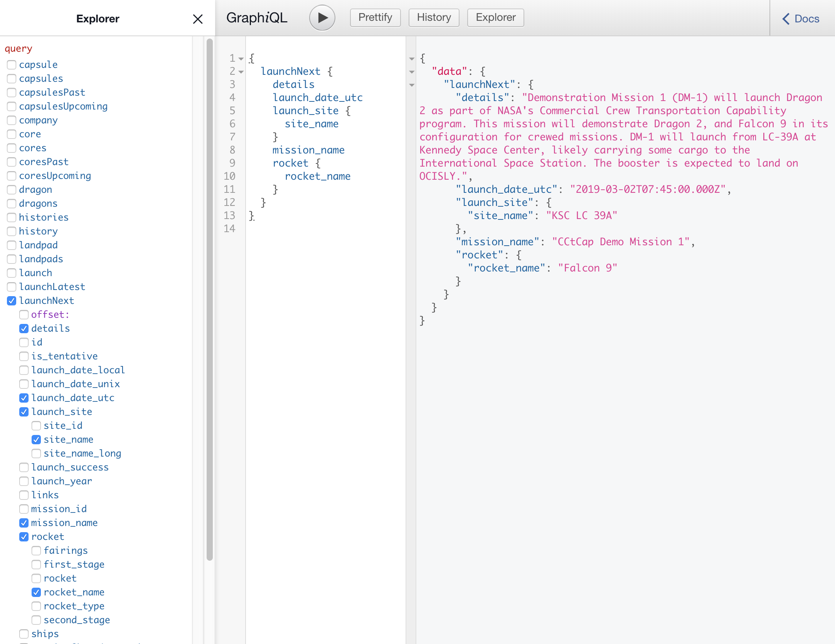835x644 pixels.
Task: Check the histories checkbox
Action: coord(12,217)
